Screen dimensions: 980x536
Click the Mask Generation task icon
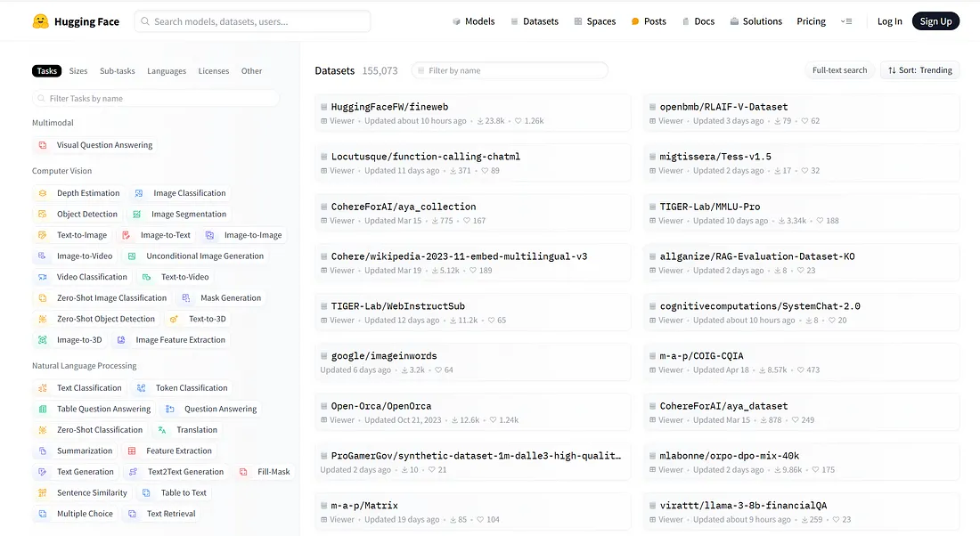[x=186, y=298]
